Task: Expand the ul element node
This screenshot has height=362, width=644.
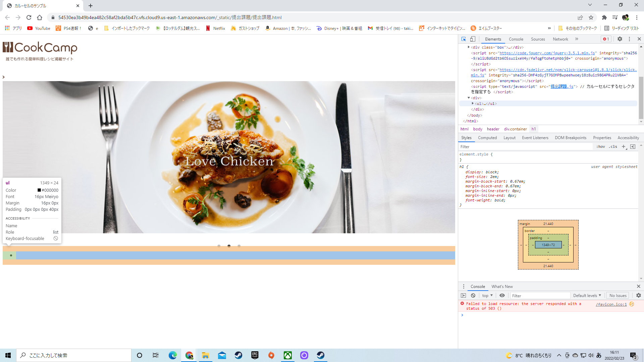Action: click(473, 104)
